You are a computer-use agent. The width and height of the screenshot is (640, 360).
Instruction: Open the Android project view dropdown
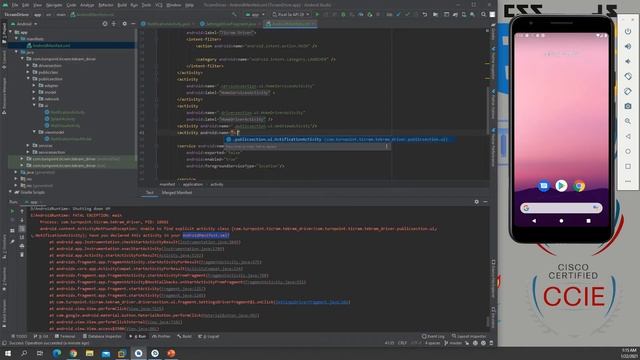(24, 24)
